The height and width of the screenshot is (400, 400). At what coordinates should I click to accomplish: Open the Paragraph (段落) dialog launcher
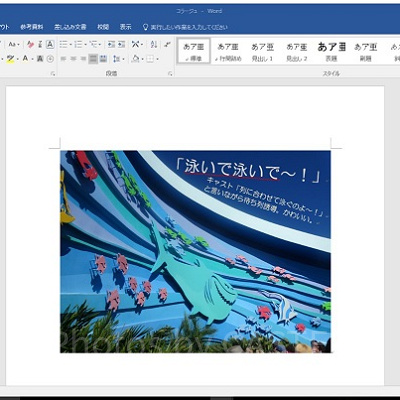coord(170,74)
